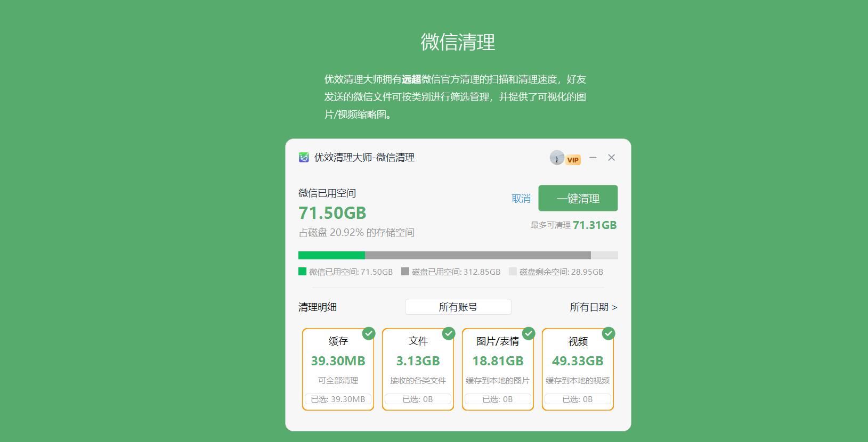Click the 18.81GB image size
The height and width of the screenshot is (442, 868).
(x=498, y=361)
